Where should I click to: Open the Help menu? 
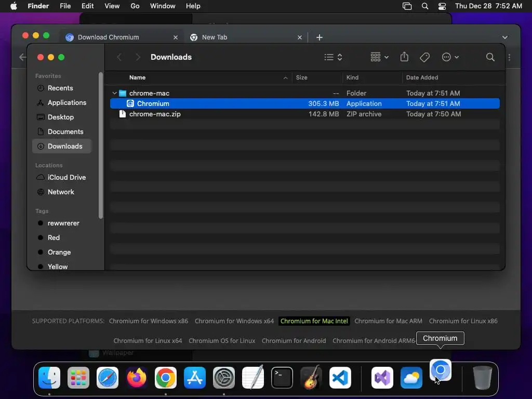click(193, 6)
